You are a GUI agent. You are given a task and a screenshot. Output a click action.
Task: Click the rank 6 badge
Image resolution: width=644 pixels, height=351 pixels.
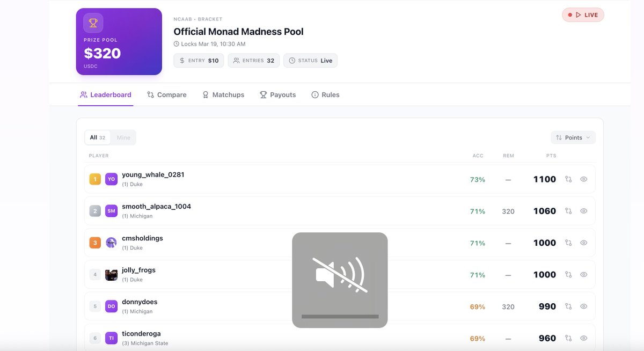coord(95,338)
